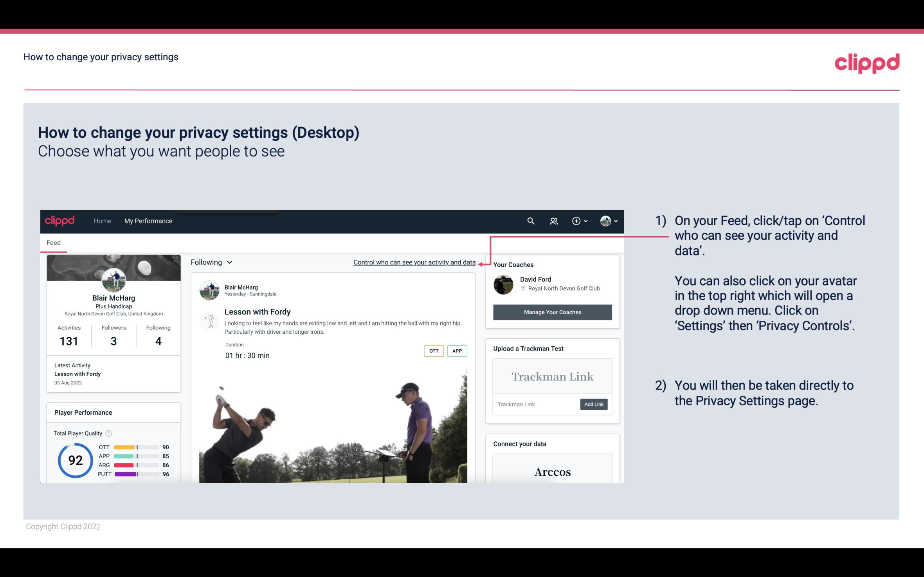
Task: Click the user avatar icon top right
Action: (606, 221)
